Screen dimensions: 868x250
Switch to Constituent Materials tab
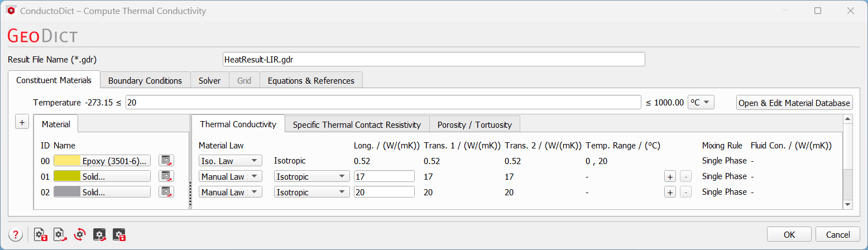(54, 80)
